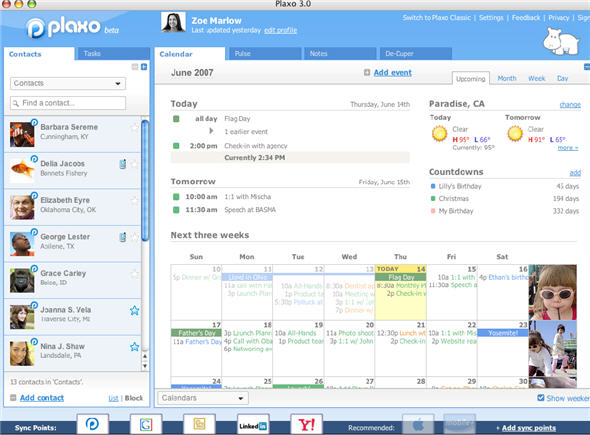The width and height of the screenshot is (590, 435).
Task: Click the Add contact icon
Action: point(13,397)
